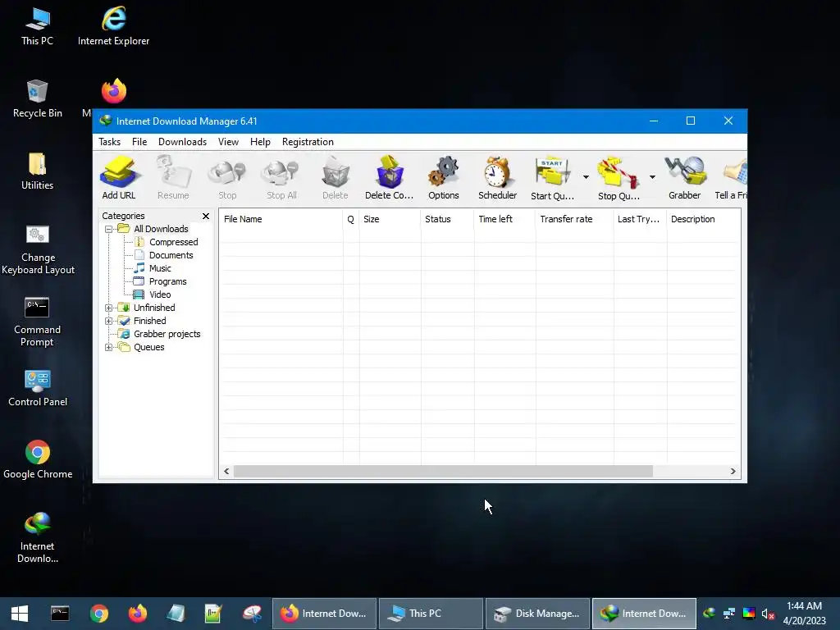
Task: Select the Compressed category
Action: click(166, 242)
